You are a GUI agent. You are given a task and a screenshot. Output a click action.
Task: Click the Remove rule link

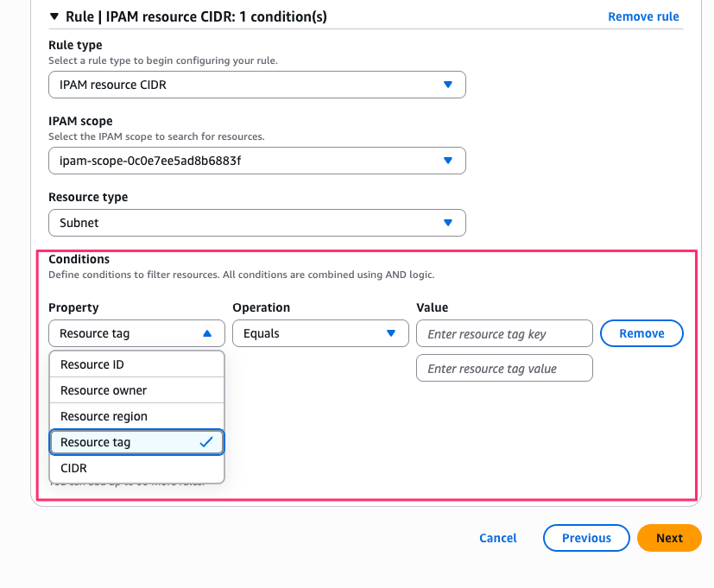[x=643, y=16]
